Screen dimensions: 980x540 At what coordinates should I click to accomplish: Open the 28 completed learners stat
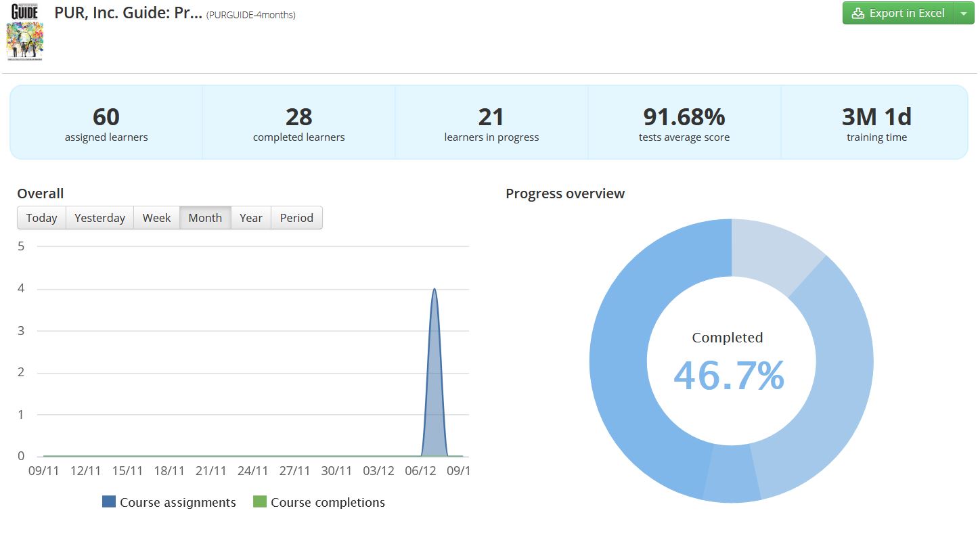point(298,123)
